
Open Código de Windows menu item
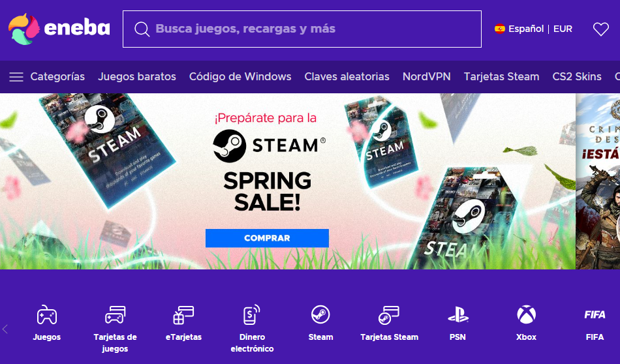point(240,77)
